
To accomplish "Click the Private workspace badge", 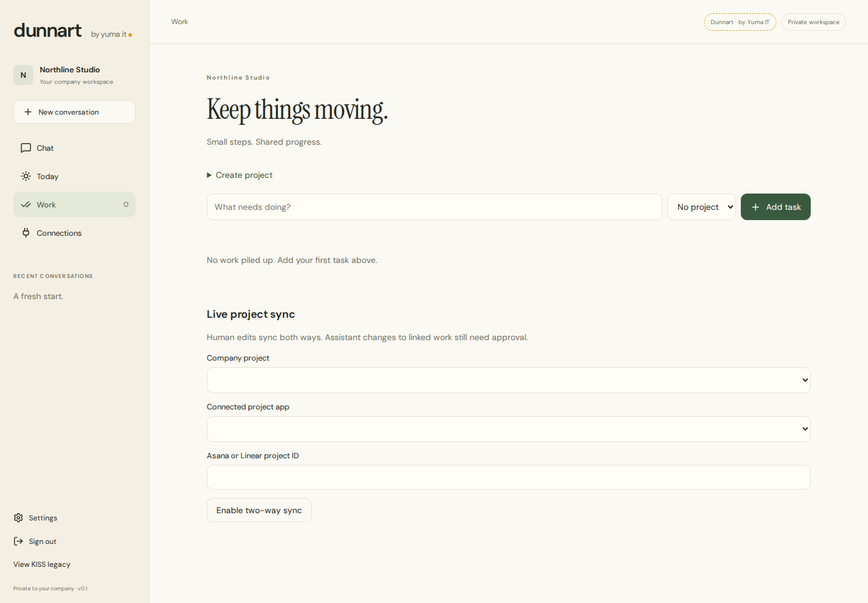I will (814, 22).
